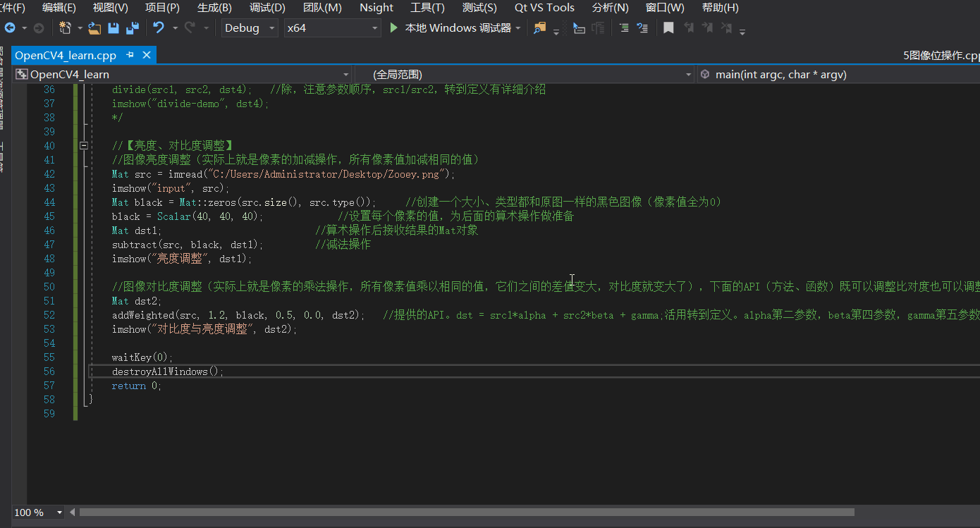Click the green Start Debugging play icon
Screen dimensions: 980x528
coord(394,28)
